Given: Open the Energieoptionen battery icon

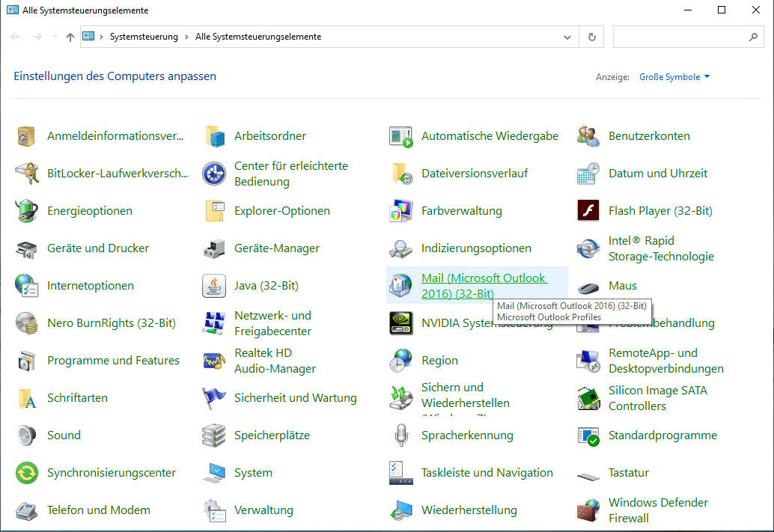Looking at the screenshot, I should (x=27, y=211).
